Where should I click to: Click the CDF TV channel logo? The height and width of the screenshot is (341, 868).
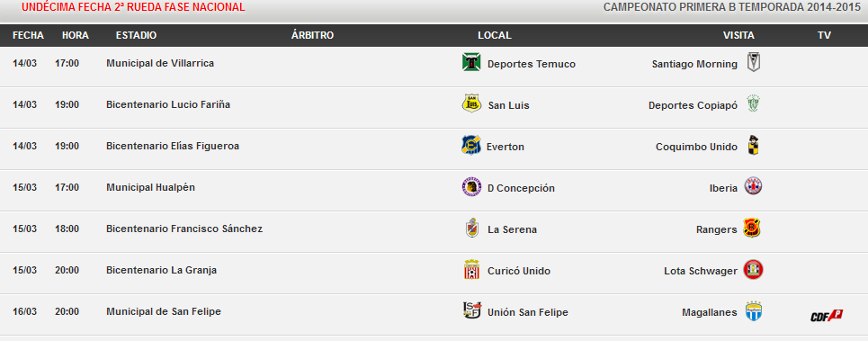(x=827, y=315)
